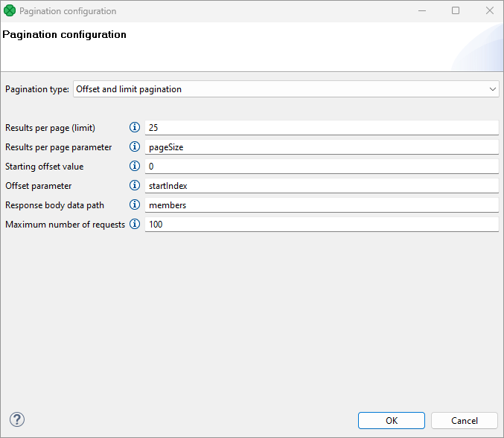Image resolution: width=504 pixels, height=438 pixels.
Task: Maximize the Pagination configuration window
Action: (456, 11)
